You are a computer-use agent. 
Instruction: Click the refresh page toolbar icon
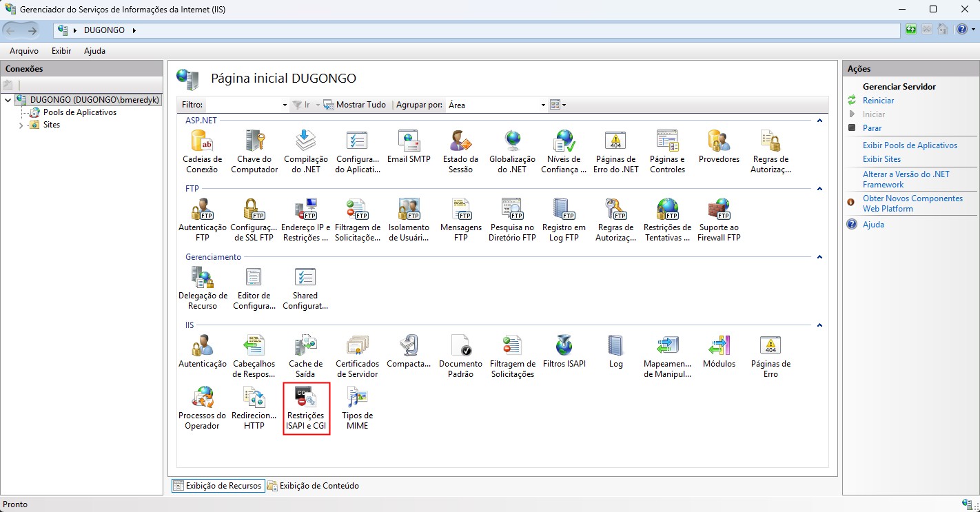912,30
